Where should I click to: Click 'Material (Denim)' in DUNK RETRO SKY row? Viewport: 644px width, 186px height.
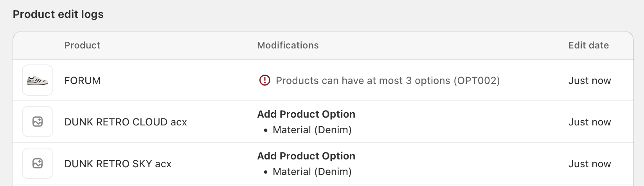[312, 172]
